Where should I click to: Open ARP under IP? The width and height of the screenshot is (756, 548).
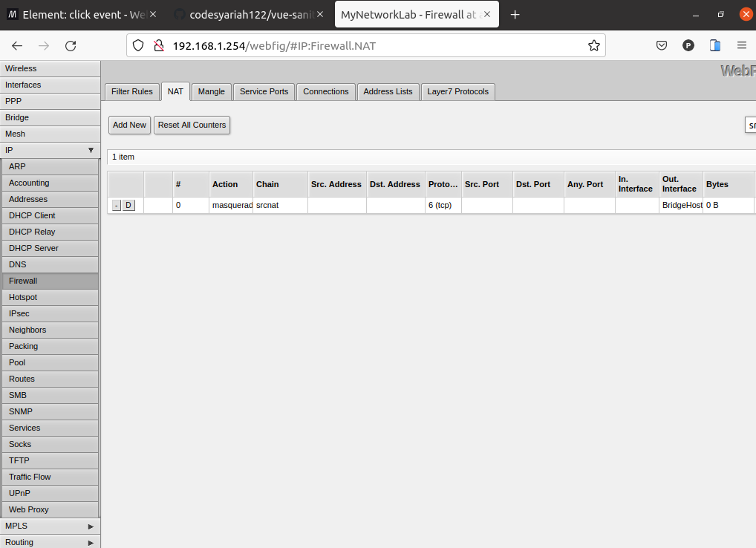[50, 167]
